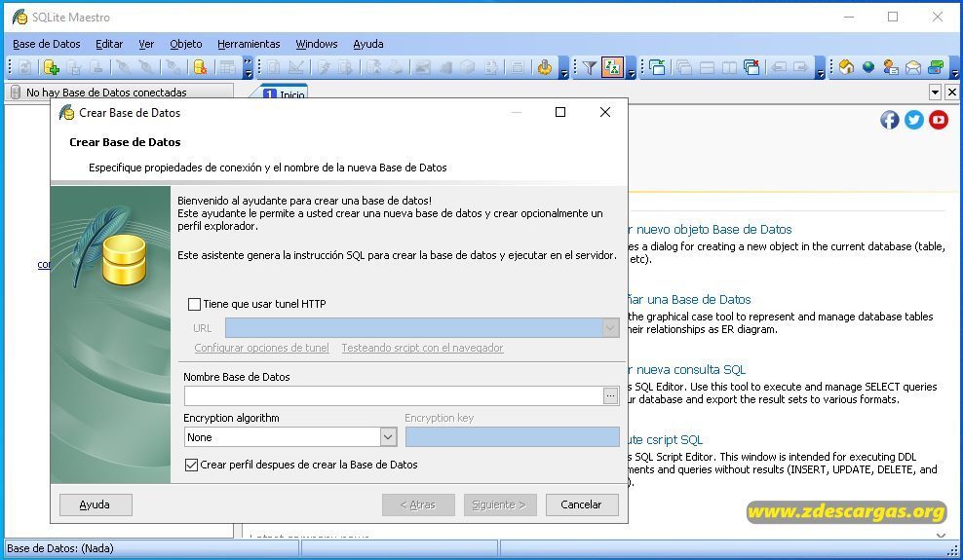963x560 pixels.
Task: Open the Editar menu
Action: (109, 44)
